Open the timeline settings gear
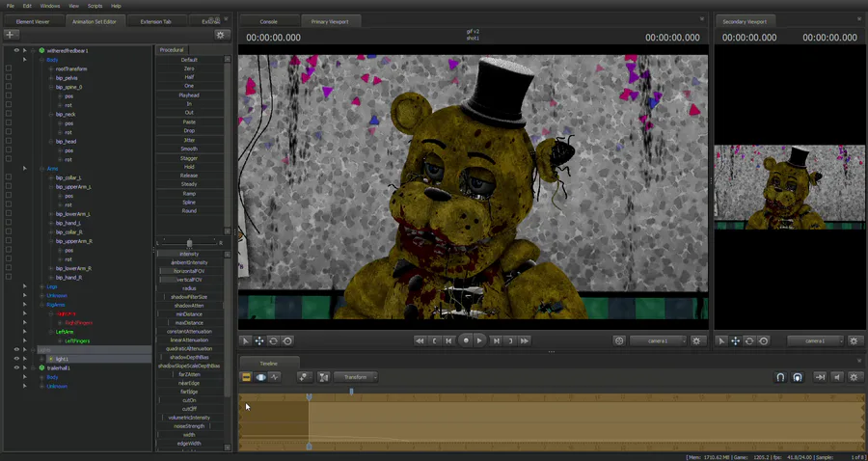This screenshot has height=461, width=868. (854, 377)
